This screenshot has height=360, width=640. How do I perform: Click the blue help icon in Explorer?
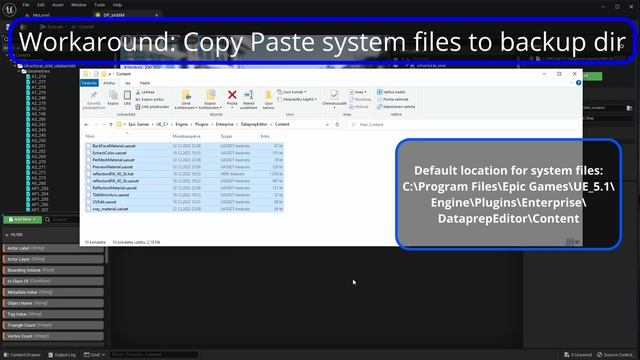tap(578, 83)
